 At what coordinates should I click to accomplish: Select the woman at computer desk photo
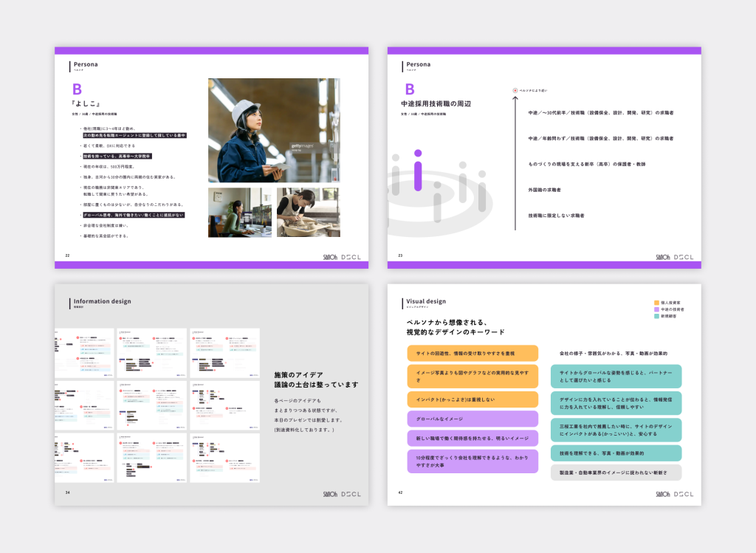coord(239,212)
